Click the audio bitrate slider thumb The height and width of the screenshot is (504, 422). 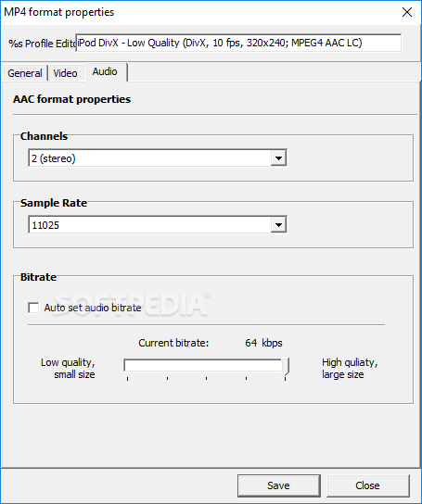pyautogui.click(x=286, y=367)
